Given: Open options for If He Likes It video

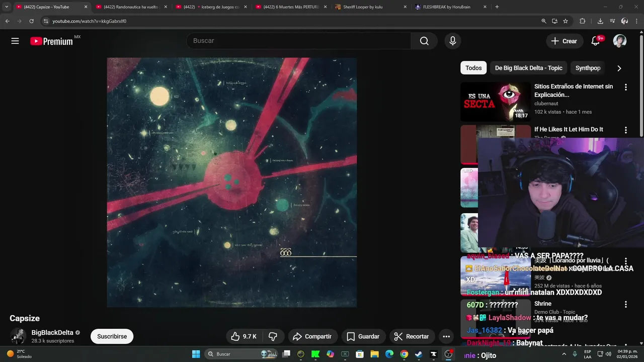Looking at the screenshot, I should click(626, 130).
